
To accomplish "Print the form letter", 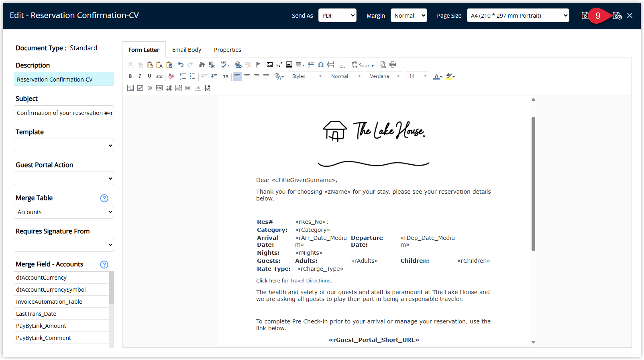I will click(393, 65).
